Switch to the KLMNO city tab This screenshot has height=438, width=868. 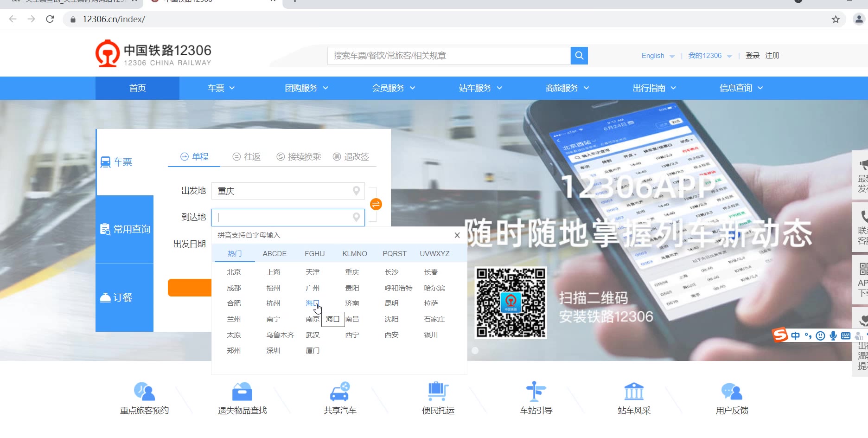pyautogui.click(x=355, y=254)
